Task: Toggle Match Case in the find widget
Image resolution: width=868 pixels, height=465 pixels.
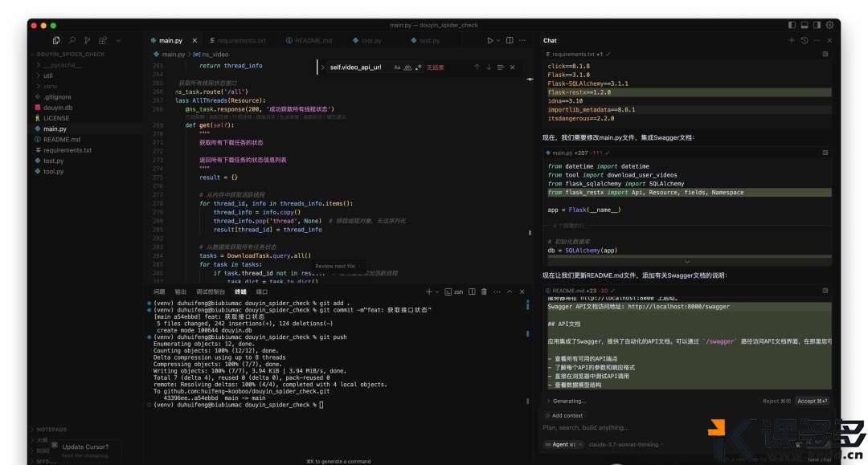Action: [x=397, y=67]
